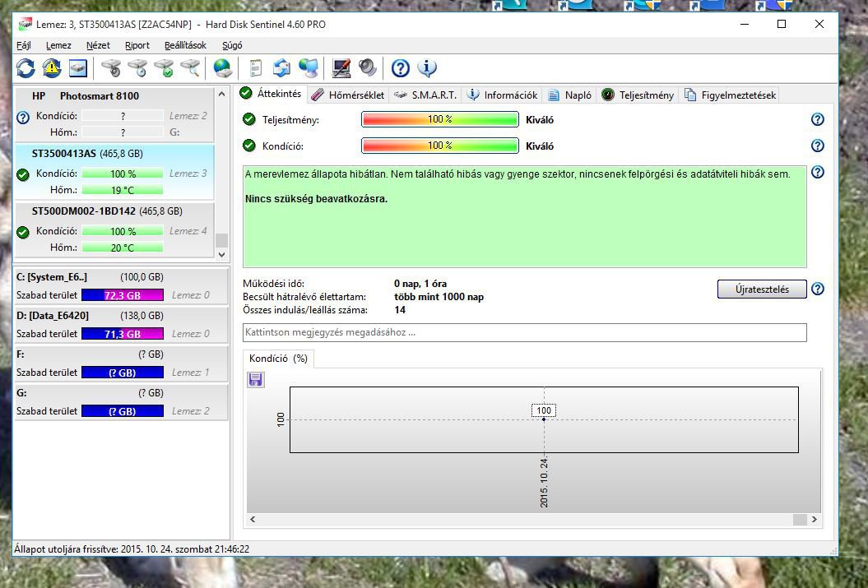Click green check icon of ST500DM002-1BD142 disk

tap(23, 233)
